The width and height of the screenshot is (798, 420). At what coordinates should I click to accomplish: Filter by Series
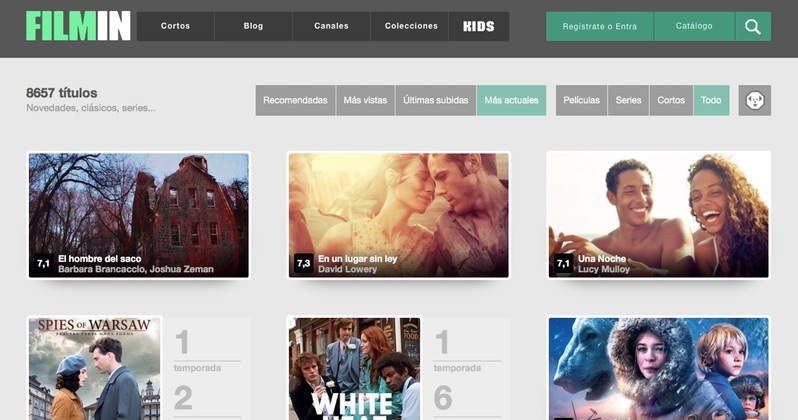pyautogui.click(x=629, y=100)
